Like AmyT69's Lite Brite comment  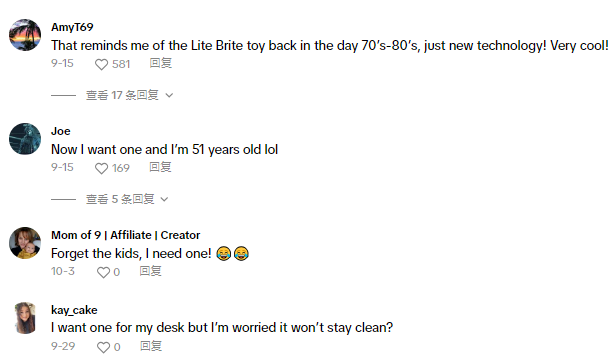(x=101, y=64)
